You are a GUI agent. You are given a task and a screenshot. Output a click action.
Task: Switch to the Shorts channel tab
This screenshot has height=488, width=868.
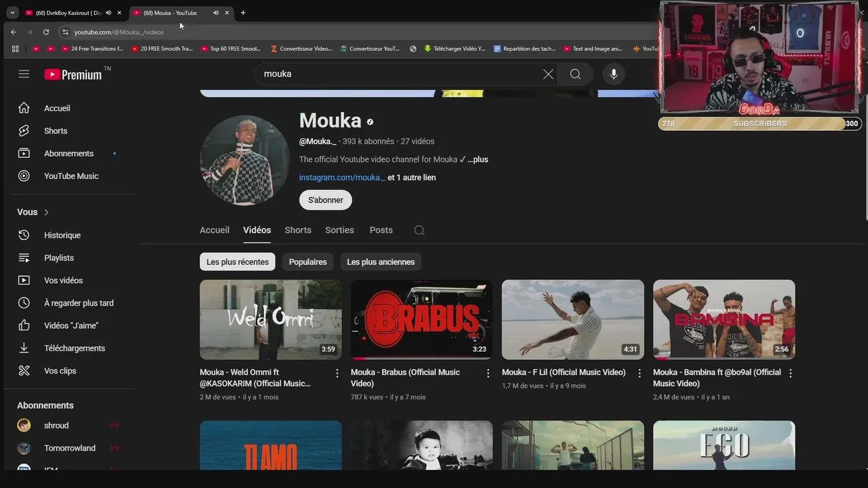[x=298, y=230]
